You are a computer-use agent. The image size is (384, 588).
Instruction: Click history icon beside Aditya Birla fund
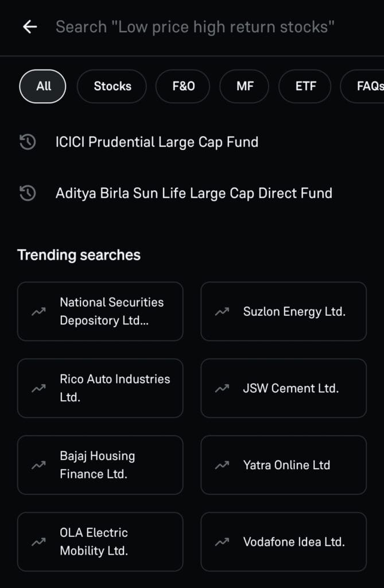[x=28, y=194]
